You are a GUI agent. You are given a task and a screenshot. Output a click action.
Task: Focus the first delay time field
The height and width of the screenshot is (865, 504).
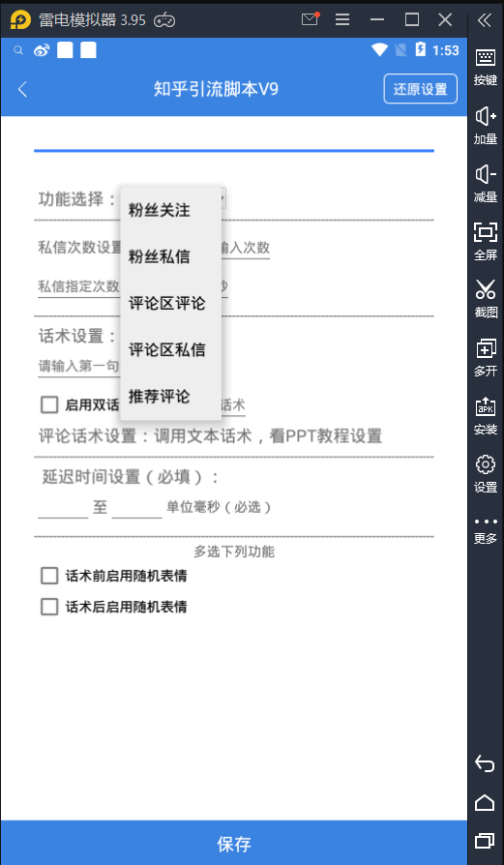(63, 507)
